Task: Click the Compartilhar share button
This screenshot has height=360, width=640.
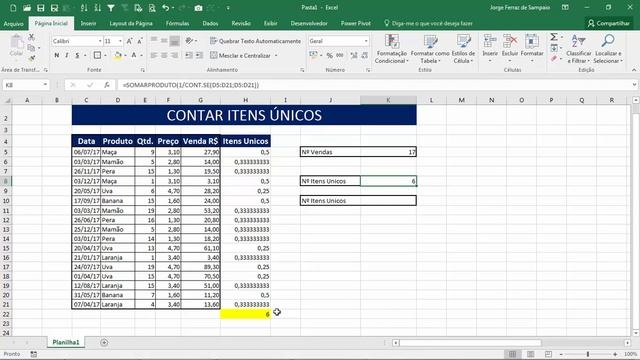Action: (x=608, y=24)
